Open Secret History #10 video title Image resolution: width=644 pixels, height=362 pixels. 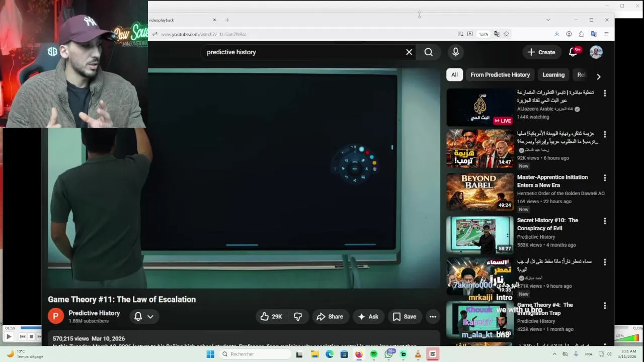[x=547, y=224]
